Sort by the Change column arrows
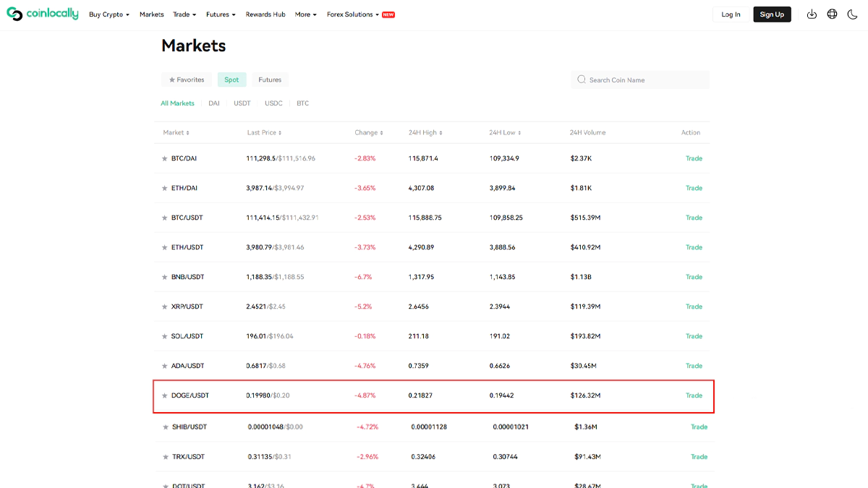 [381, 133]
